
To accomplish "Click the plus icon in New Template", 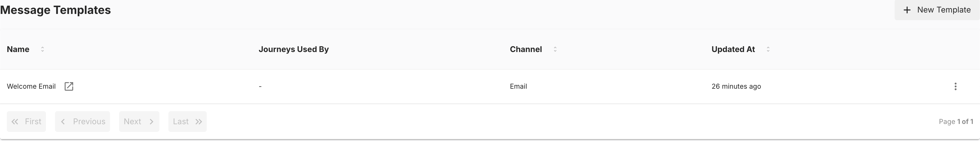I will [x=907, y=10].
